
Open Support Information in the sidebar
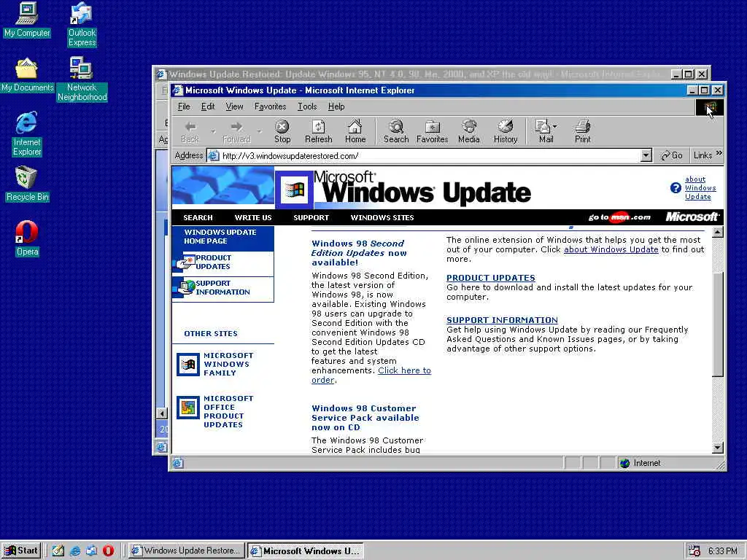[223, 288]
